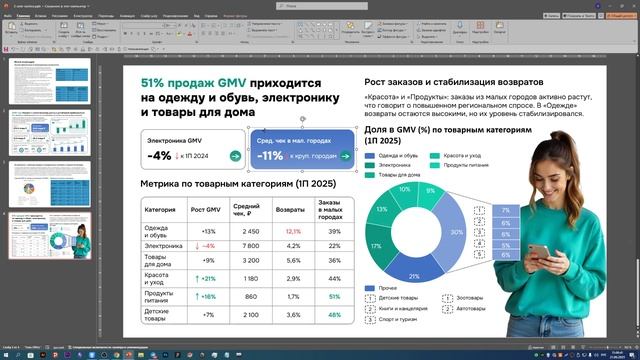
Task: Open the Quick Styles (Экспресс-стили) icon
Action: [368, 26]
